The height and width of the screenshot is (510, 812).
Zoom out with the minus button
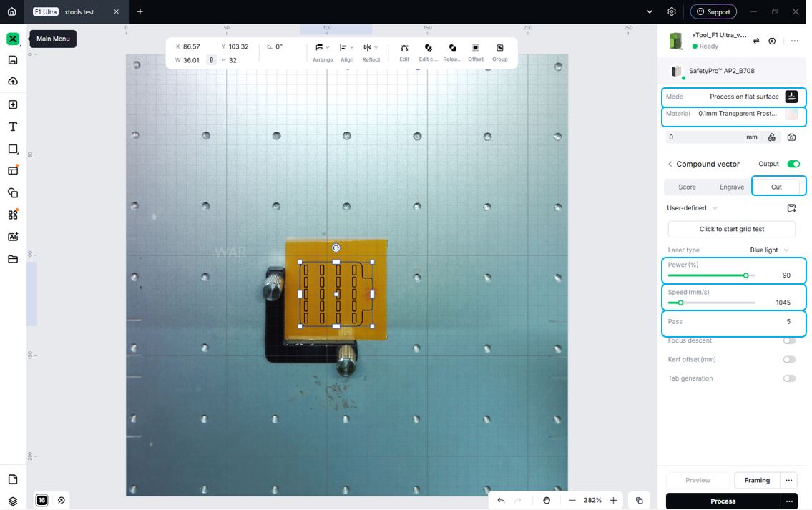[x=572, y=500]
